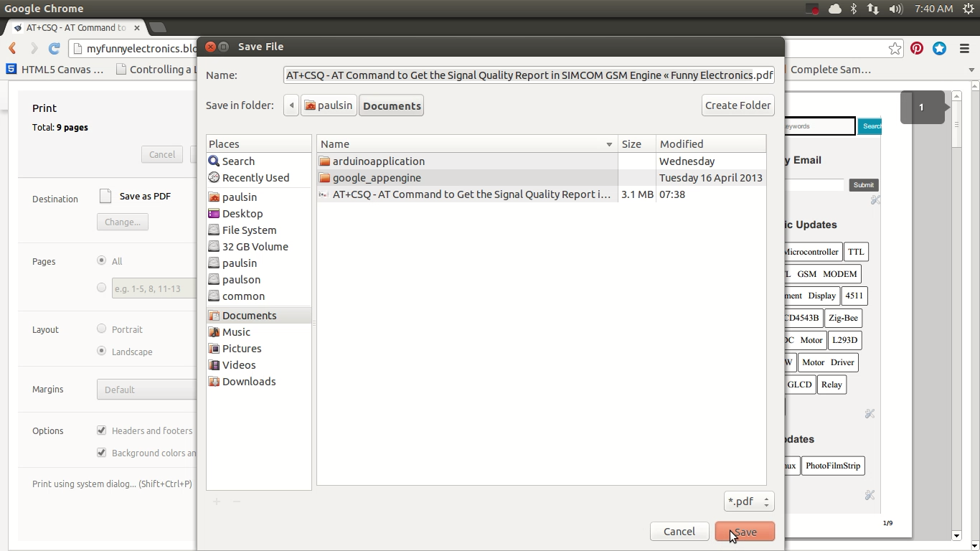The width and height of the screenshot is (980, 551).
Task: Select common drive in Places
Action: click(x=258, y=296)
